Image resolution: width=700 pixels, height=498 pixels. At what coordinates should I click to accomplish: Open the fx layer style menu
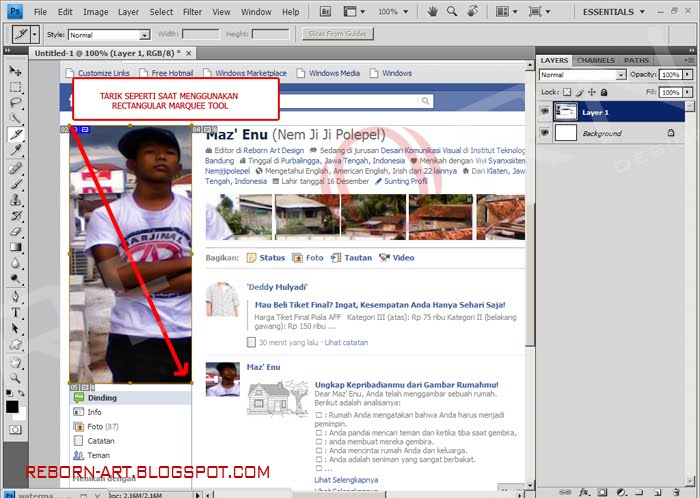584,492
